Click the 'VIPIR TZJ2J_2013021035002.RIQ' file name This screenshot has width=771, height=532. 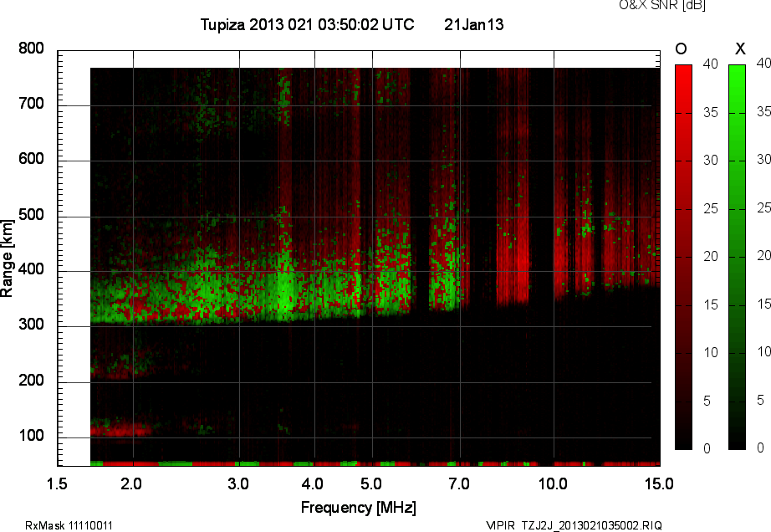[x=574, y=525]
